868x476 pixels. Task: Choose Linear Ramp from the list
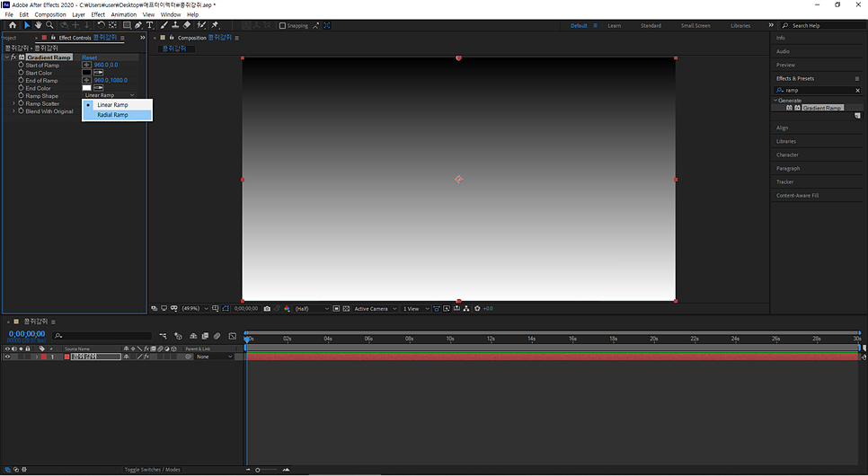117,104
